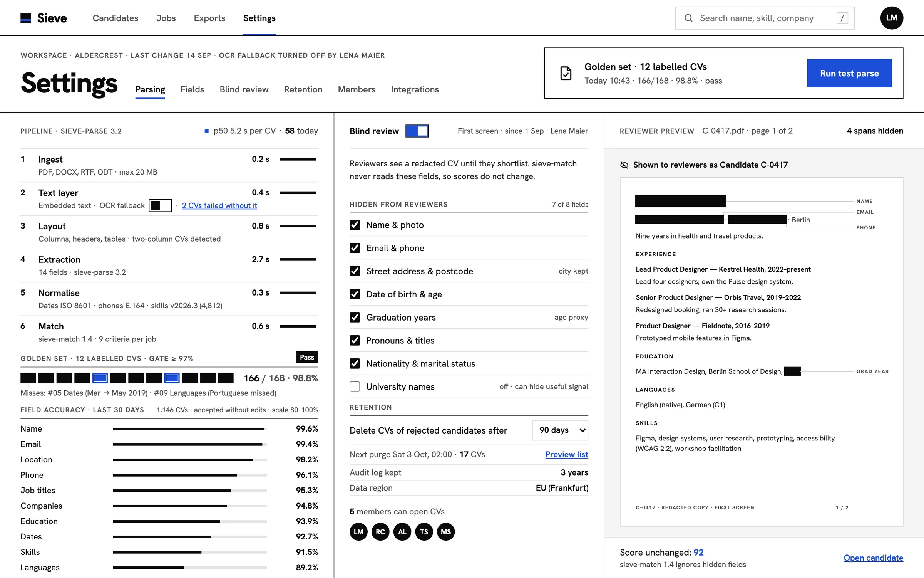The width and height of the screenshot is (924, 578).
Task: Check the University names checkbox
Action: [355, 386]
